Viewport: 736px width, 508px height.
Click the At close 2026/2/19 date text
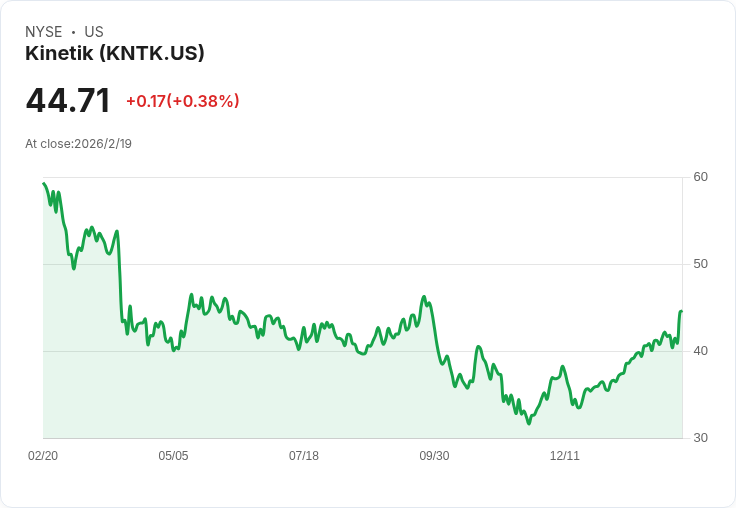[78, 144]
